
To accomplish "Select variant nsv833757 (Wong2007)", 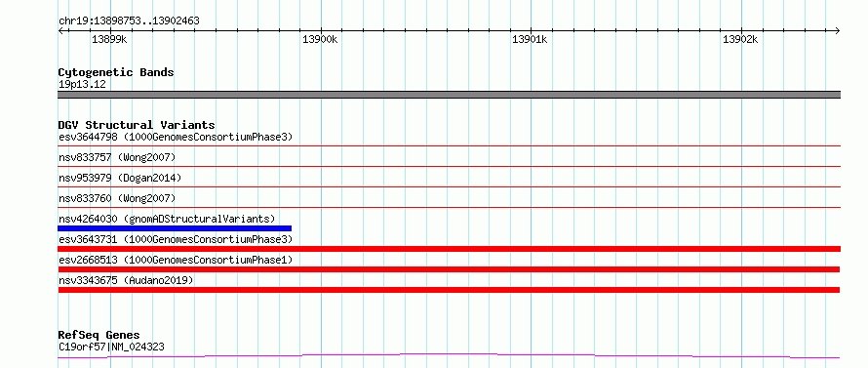I will coord(117,157).
